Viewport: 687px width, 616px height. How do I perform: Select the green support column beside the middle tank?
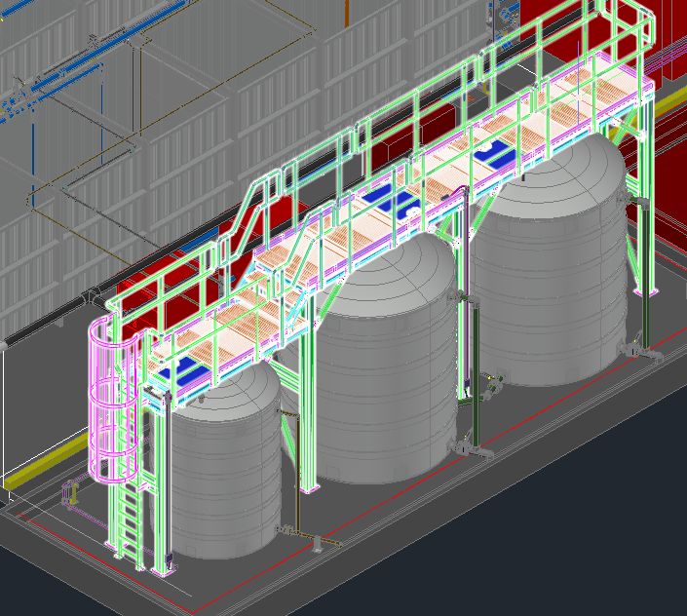click(x=308, y=392)
